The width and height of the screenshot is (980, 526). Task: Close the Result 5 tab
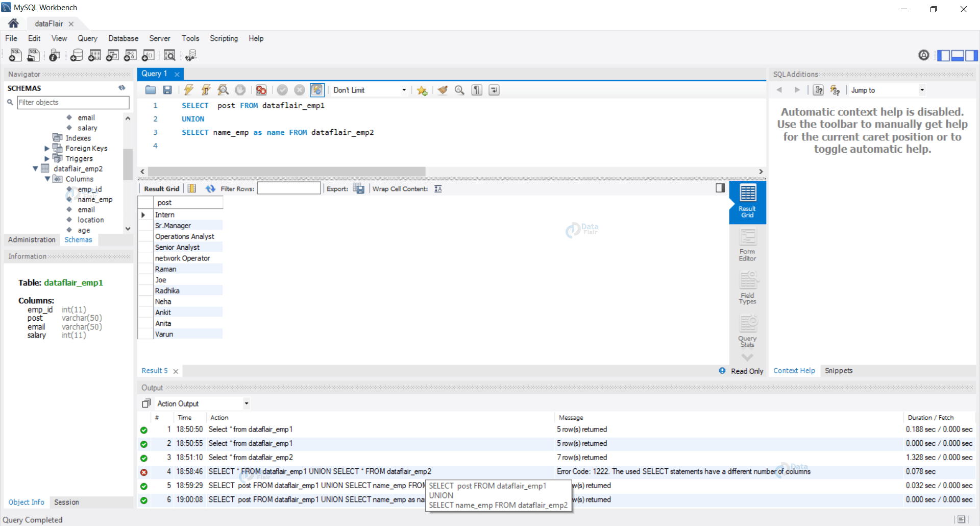(x=176, y=371)
